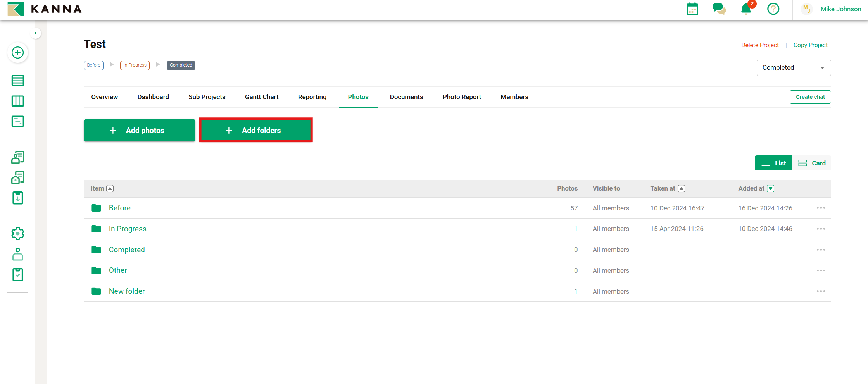Open the help question mark icon
This screenshot has height=384, width=868.
click(773, 9)
